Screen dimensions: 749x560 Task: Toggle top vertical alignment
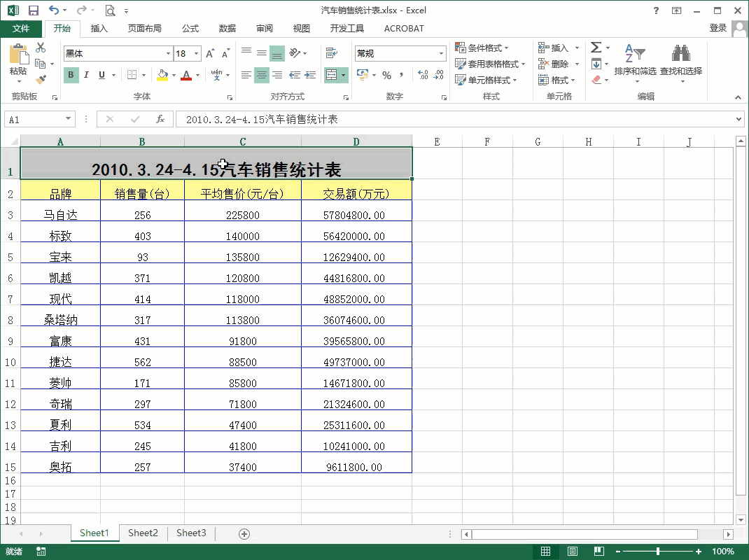[x=246, y=52]
